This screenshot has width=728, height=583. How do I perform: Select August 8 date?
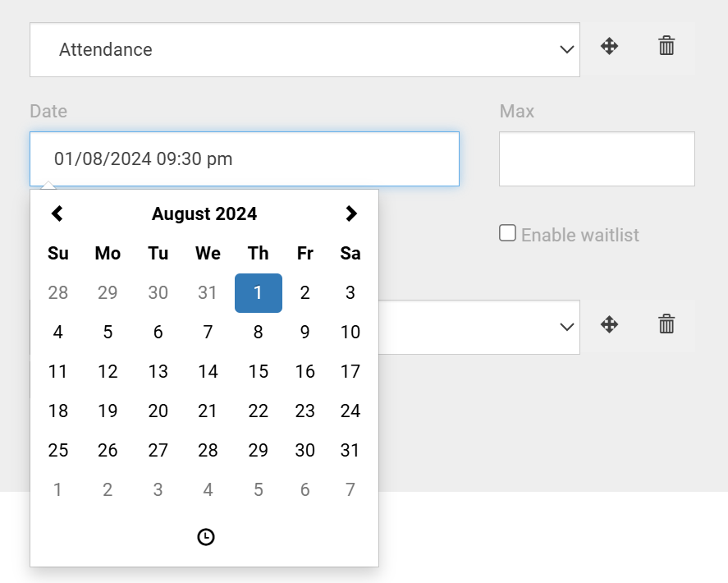pyautogui.click(x=259, y=333)
